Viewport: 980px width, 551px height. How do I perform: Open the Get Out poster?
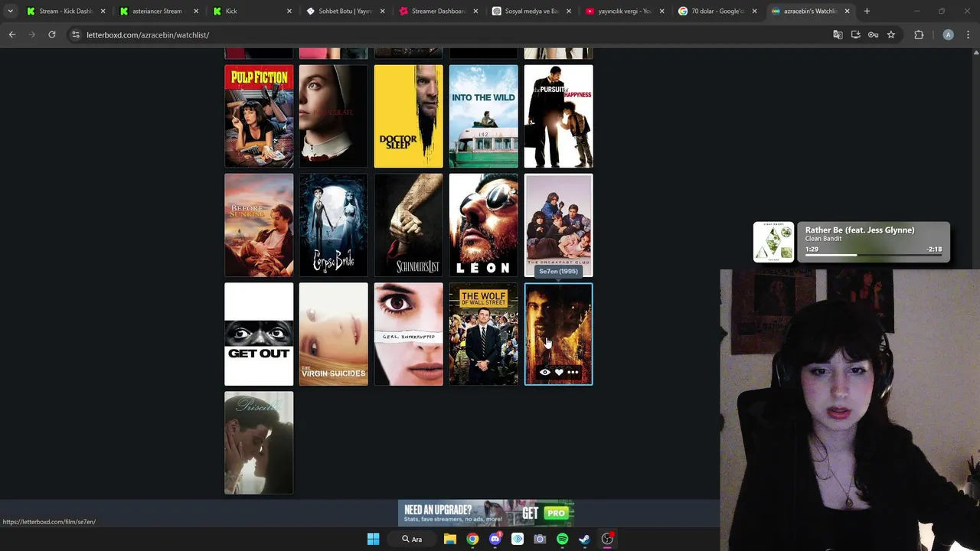pos(259,334)
